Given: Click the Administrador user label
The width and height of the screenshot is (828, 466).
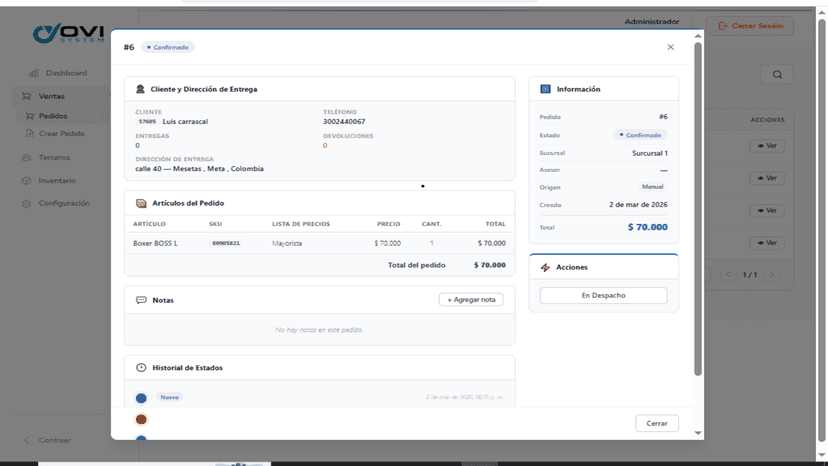Looking at the screenshot, I should pos(652,22).
